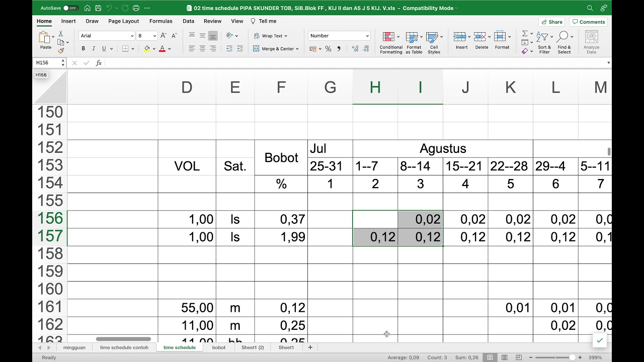The height and width of the screenshot is (362, 644).
Task: Decrease decimal places
Action: tap(366, 49)
